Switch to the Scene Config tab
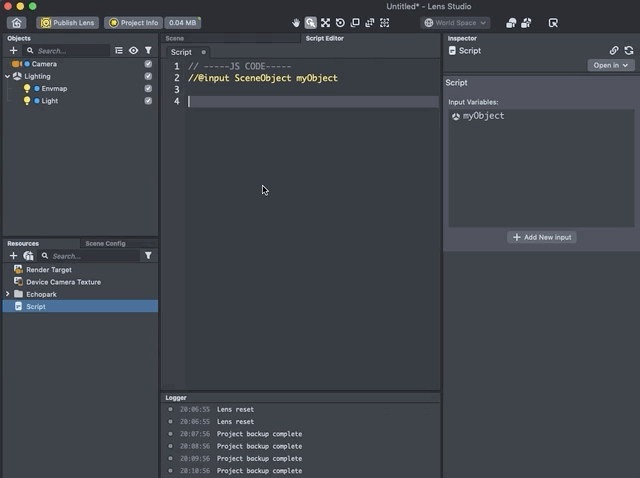This screenshot has height=478, width=640. 105,243
